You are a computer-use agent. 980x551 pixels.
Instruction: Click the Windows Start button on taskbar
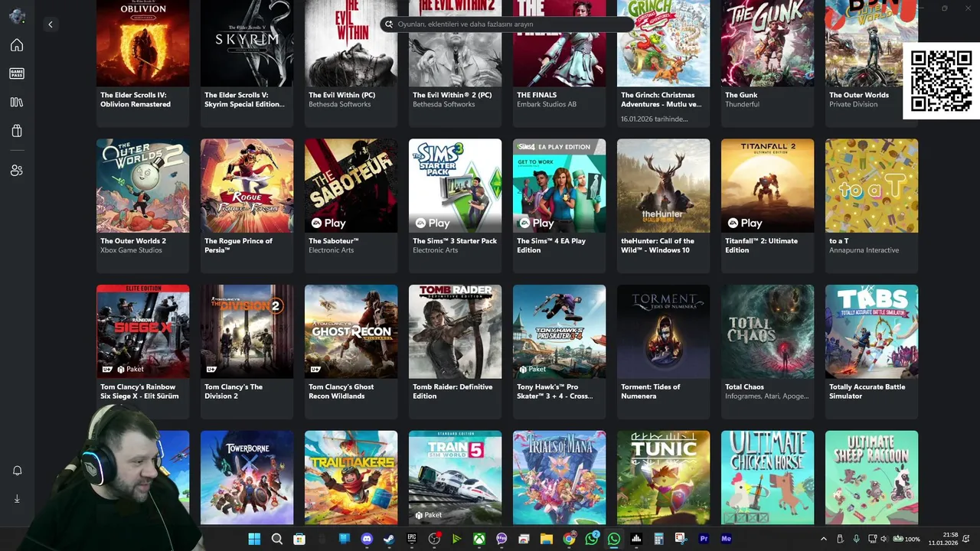[x=254, y=539]
